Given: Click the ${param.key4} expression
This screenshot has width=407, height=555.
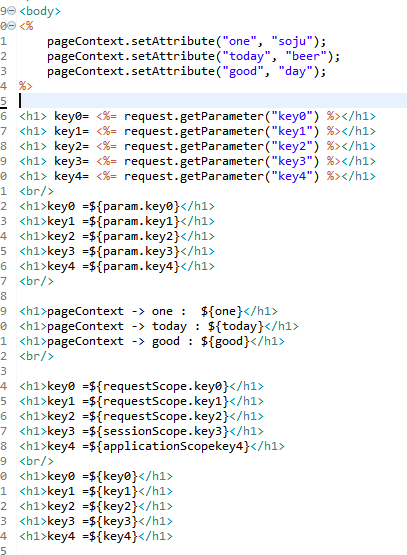Looking at the screenshot, I should (134, 266).
